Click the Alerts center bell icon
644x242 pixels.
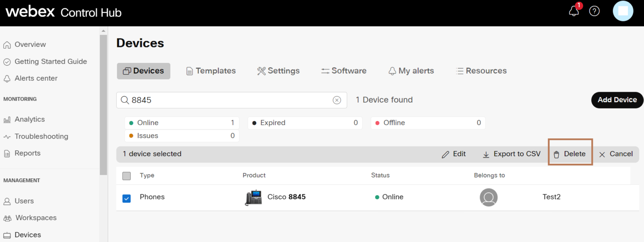(7, 79)
